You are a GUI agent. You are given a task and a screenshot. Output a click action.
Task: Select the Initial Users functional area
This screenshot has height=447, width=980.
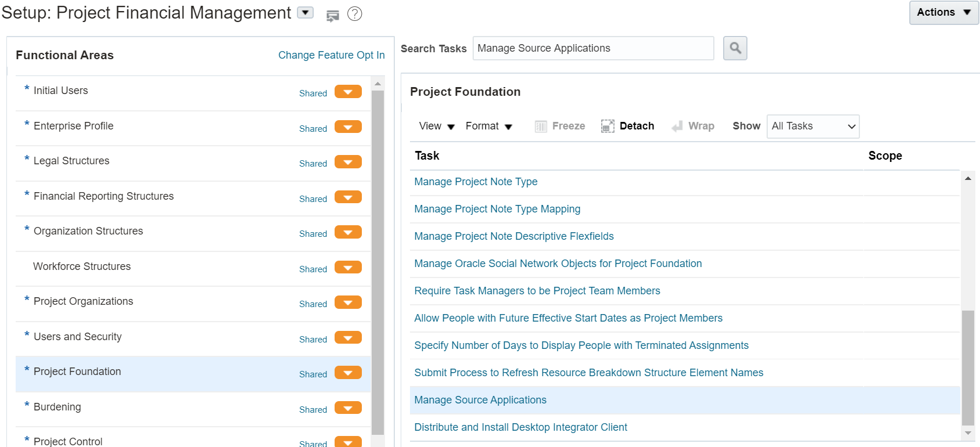point(61,91)
